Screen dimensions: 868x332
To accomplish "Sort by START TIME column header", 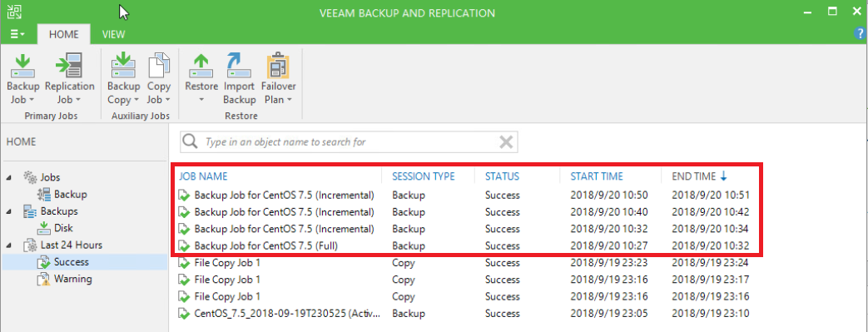I will pyautogui.click(x=597, y=176).
